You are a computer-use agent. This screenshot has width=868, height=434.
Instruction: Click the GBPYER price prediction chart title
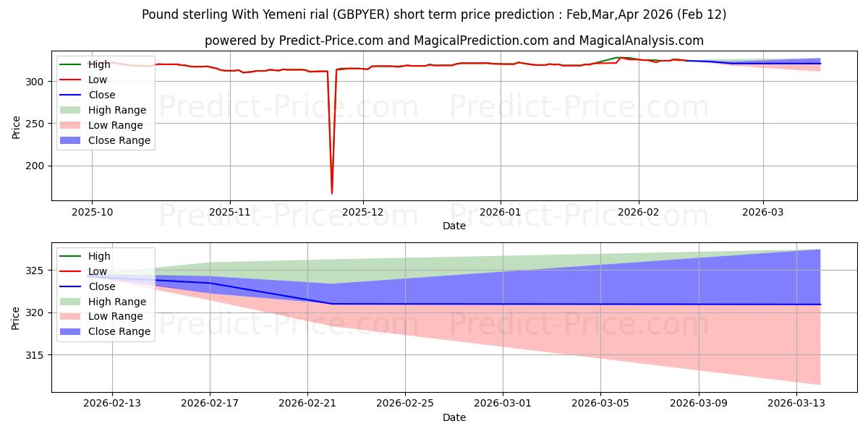click(434, 14)
